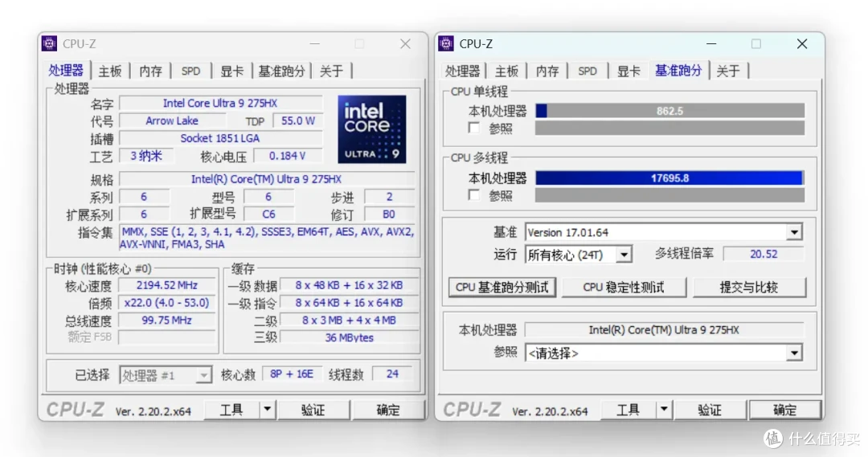This screenshot has width=868, height=457.
Task: Click the empty 参照 bar under CPU 单线程
Action: click(x=669, y=129)
